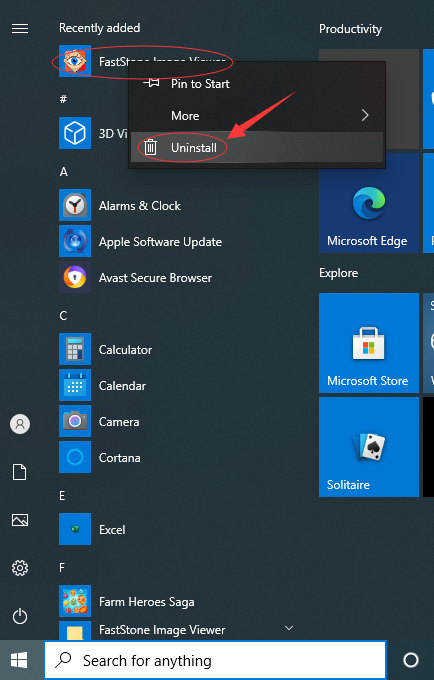Click the FastStone Image Viewer folder icon
This screenshot has height=680, width=434.
(x=75, y=631)
